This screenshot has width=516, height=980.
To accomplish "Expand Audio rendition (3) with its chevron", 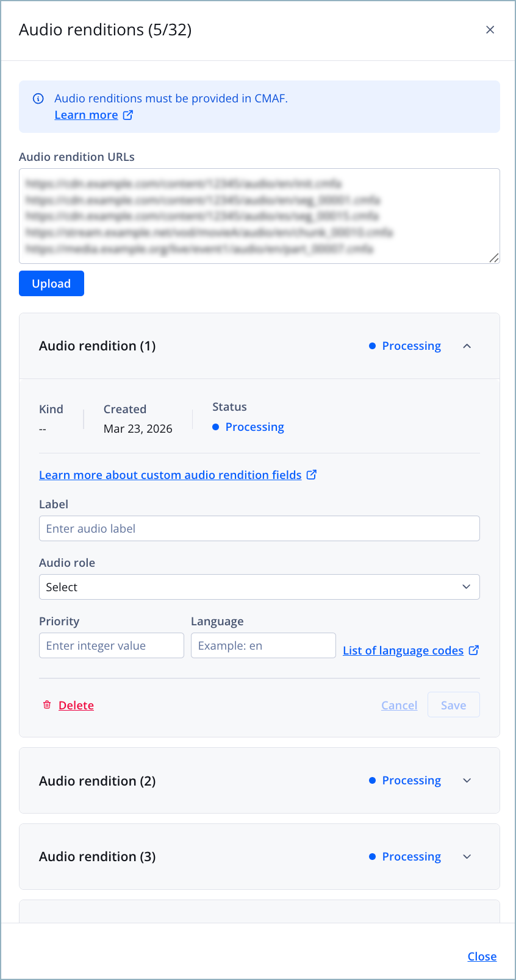I will click(467, 857).
